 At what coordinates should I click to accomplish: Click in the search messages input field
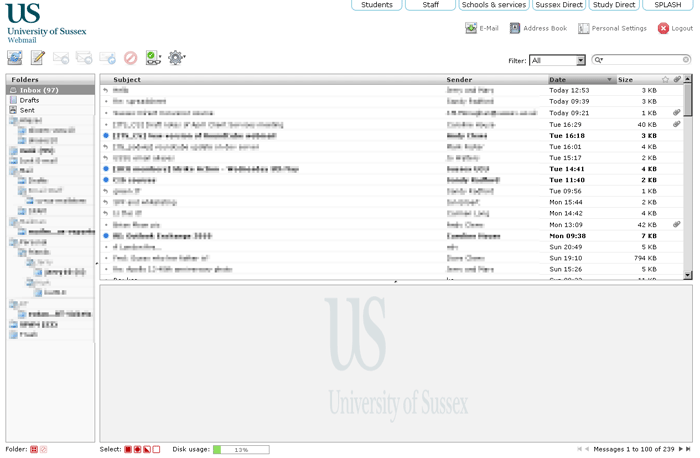[643, 60]
